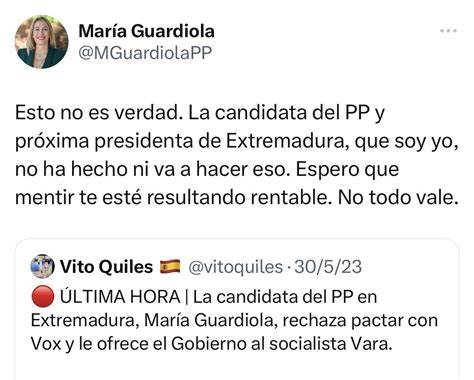This screenshot has height=380, width=474.
Task: Open the quoted tweet card's blank bottom area
Action: pyautogui.click(x=237, y=367)
